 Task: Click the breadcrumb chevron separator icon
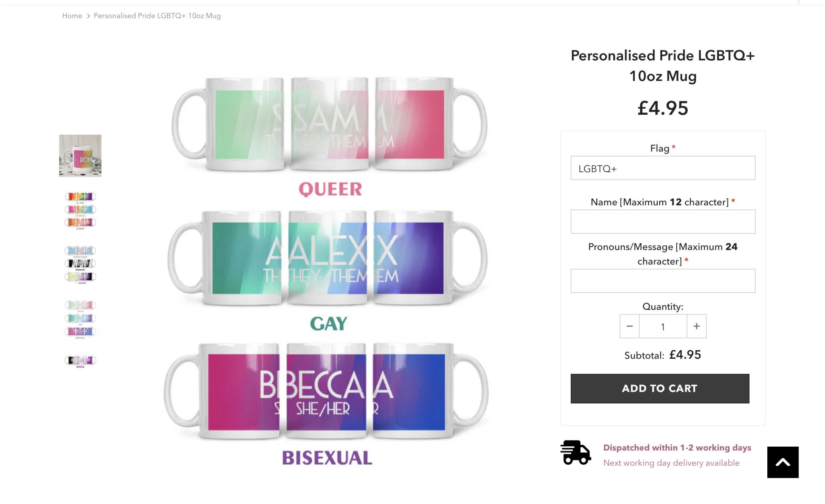pyautogui.click(x=88, y=16)
